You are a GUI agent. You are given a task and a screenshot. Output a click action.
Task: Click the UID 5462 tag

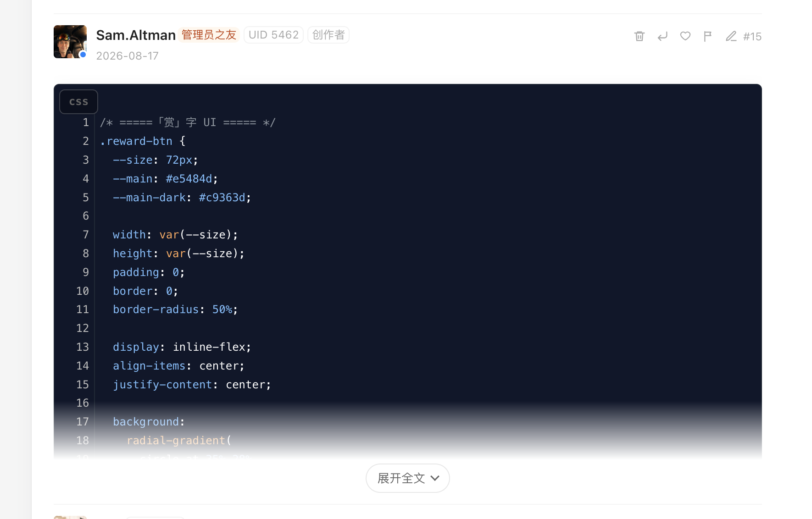pyautogui.click(x=273, y=35)
